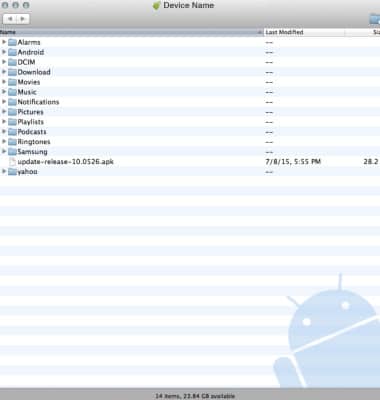Click the Notifications folder icon
The height and width of the screenshot is (400, 380).
point(12,102)
